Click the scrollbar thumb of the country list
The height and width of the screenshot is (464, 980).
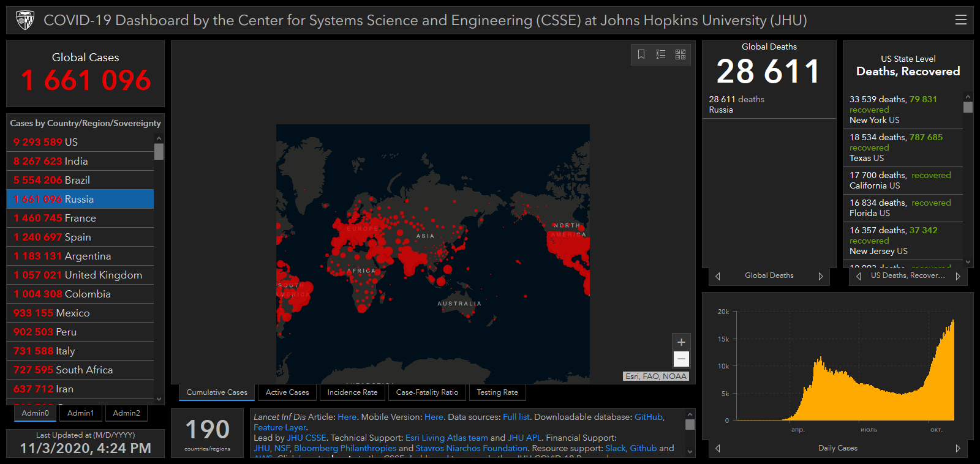pyautogui.click(x=159, y=151)
